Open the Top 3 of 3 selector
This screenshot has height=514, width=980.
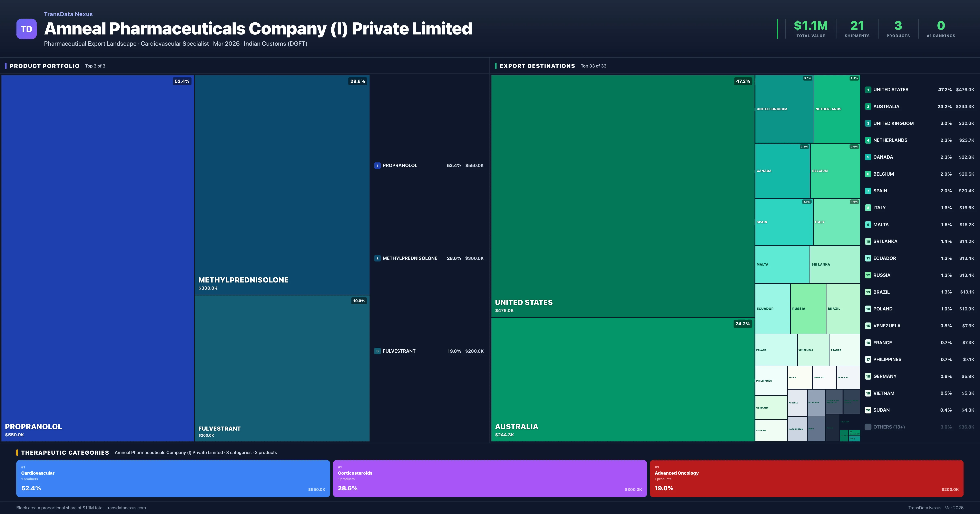pyautogui.click(x=96, y=66)
